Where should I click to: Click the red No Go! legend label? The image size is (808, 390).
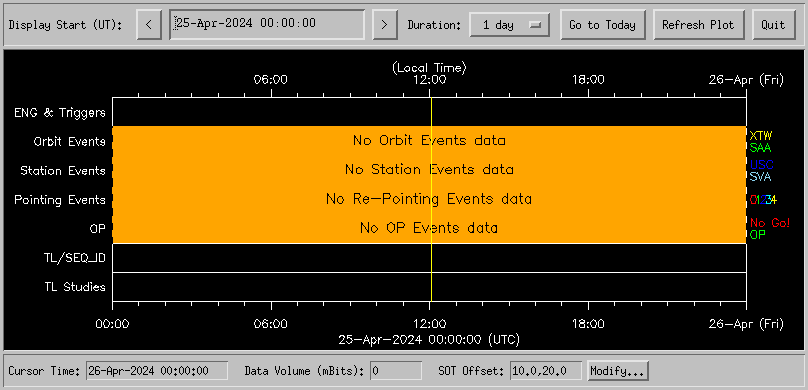coord(770,223)
